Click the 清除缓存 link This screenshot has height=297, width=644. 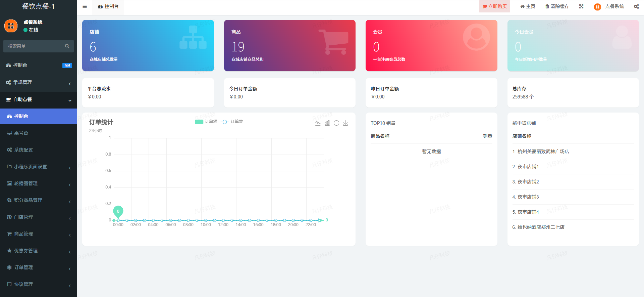(557, 6)
